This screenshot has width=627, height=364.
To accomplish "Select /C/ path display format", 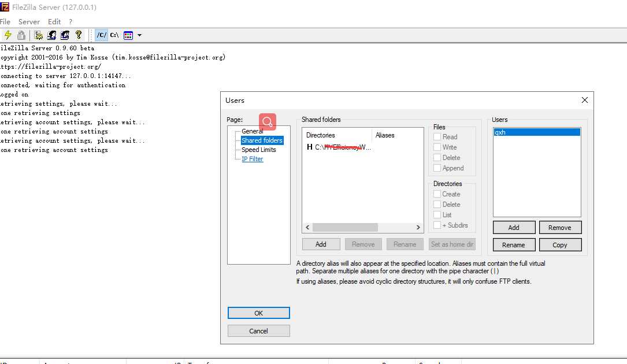I will (x=102, y=35).
